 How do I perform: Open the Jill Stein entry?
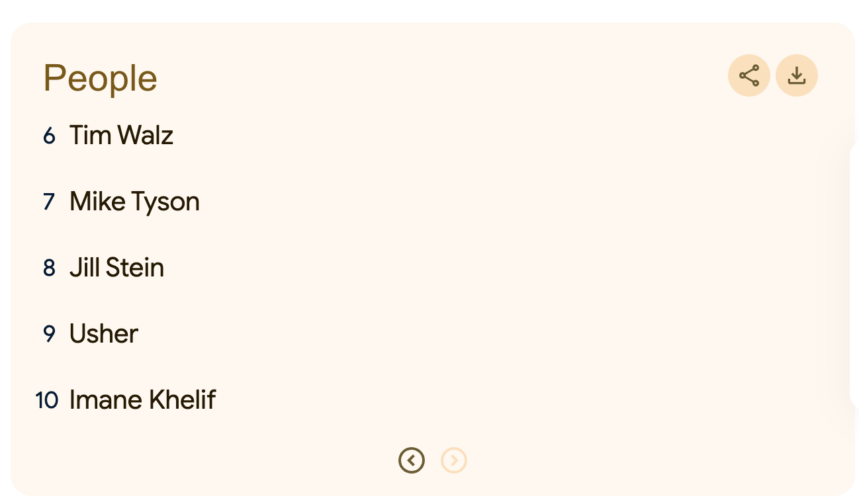116,267
